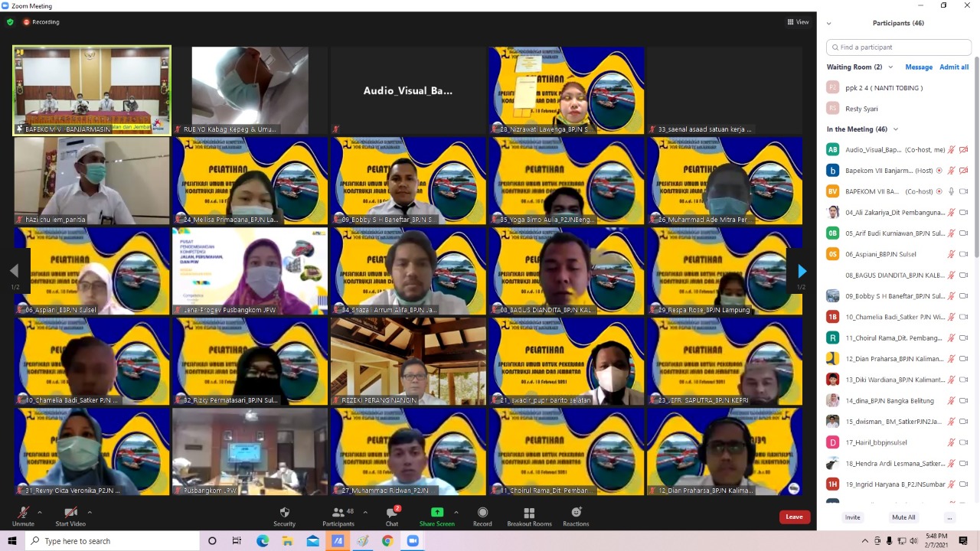Admit all waiting room participants
980x551 pixels.
click(x=954, y=67)
